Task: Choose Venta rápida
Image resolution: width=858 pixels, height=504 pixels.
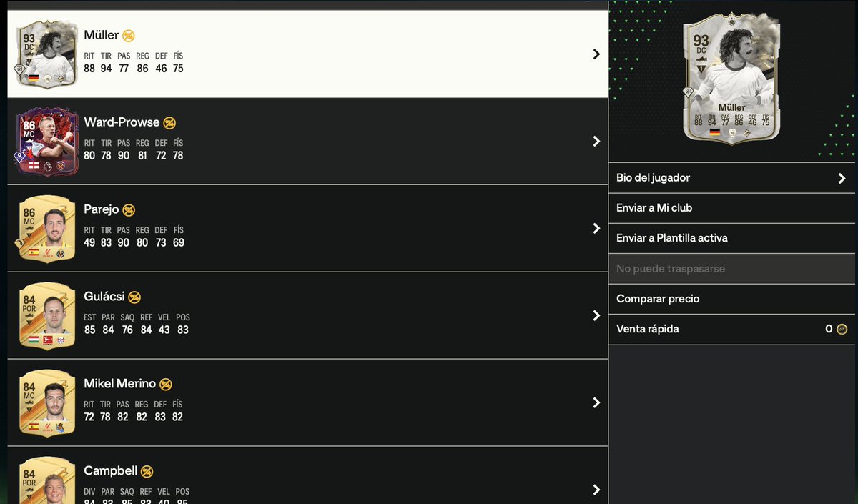Action: tap(731, 329)
